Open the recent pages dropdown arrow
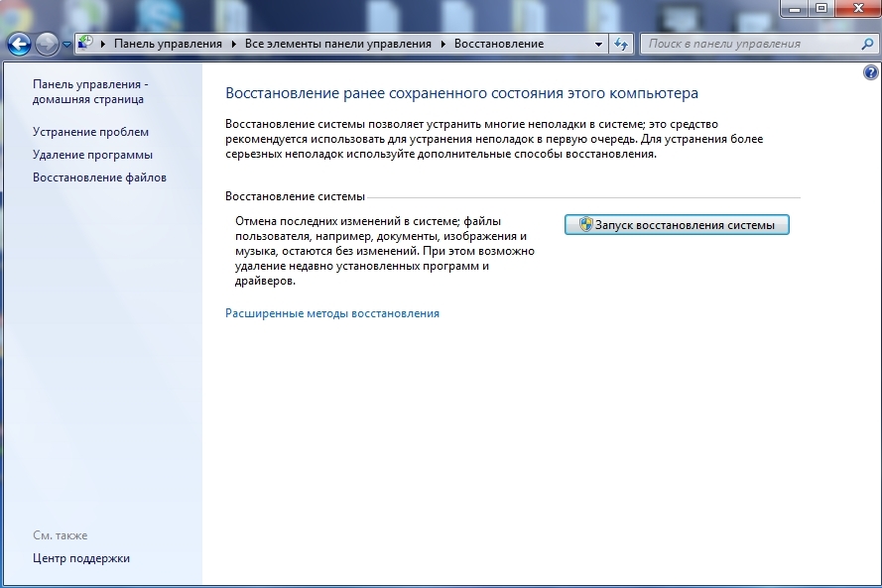 (x=66, y=45)
